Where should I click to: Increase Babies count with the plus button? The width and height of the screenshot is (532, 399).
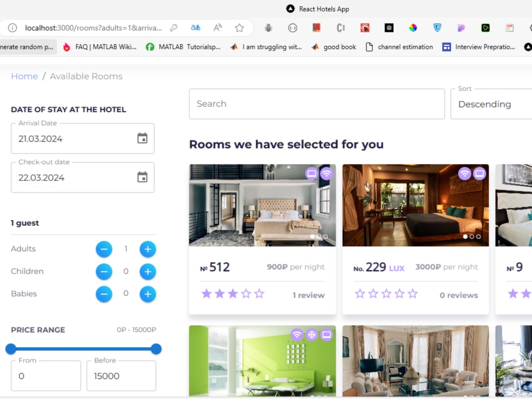point(147,294)
